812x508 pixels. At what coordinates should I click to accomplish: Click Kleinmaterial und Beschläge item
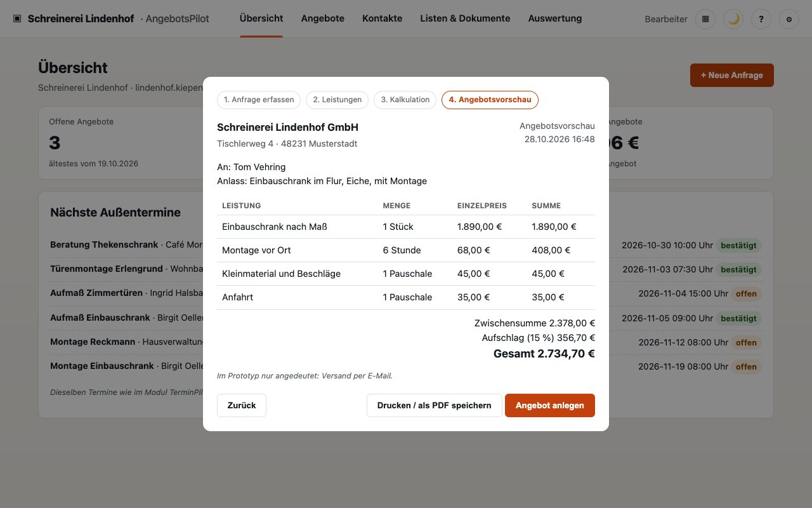(406, 274)
